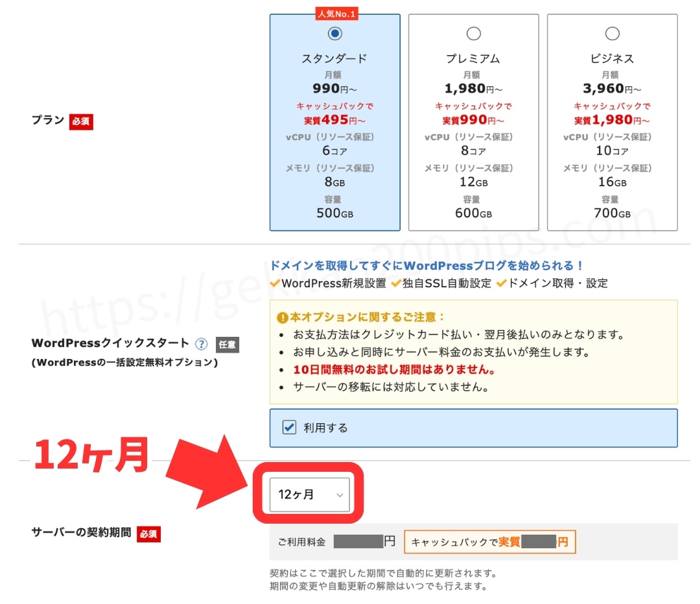Screen dimensions: 700x604
Task: Click the Standard plan price 990円〜
Action: [x=334, y=88]
